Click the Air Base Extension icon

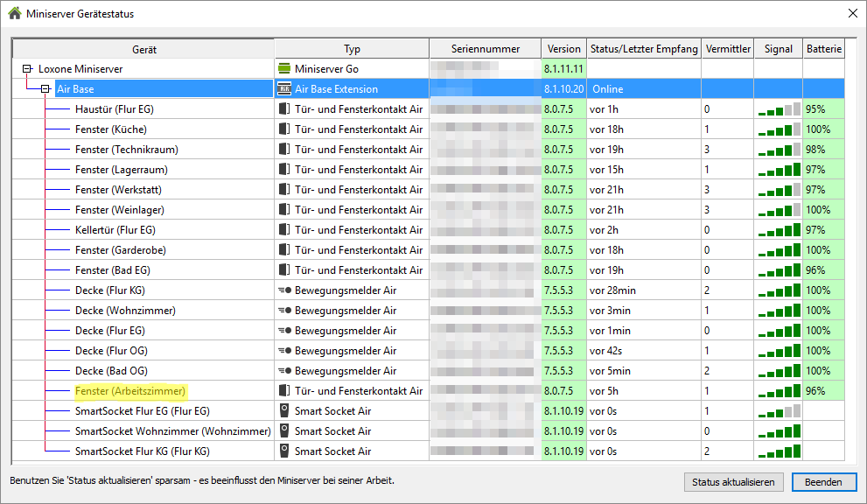[284, 88]
